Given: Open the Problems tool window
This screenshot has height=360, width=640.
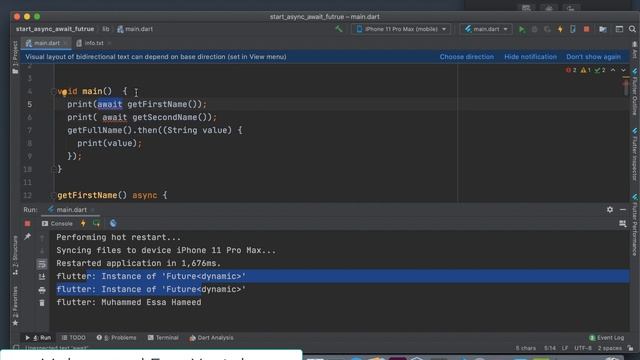Looking at the screenshot, I should coord(116,338).
